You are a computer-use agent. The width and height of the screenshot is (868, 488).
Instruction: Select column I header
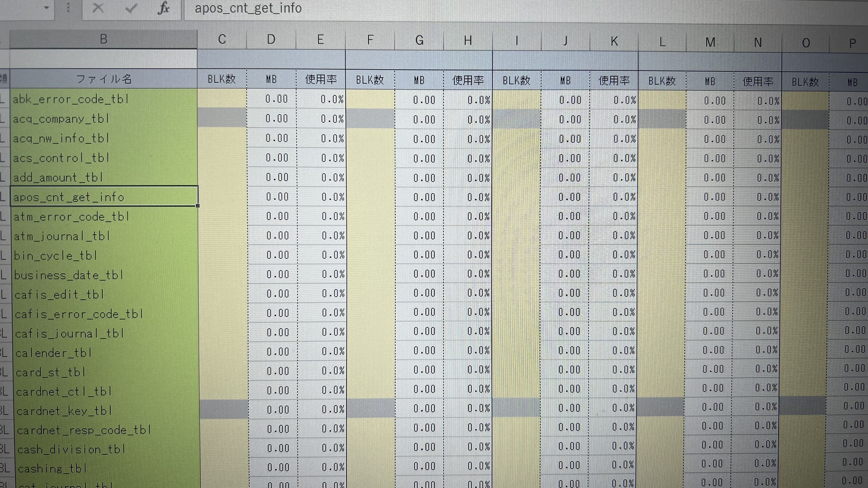point(517,41)
